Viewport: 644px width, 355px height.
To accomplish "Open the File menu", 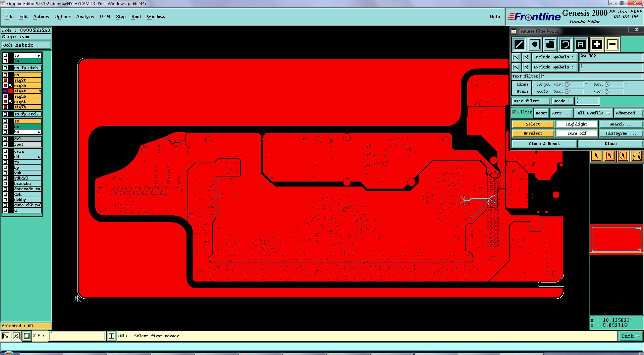I will point(9,16).
